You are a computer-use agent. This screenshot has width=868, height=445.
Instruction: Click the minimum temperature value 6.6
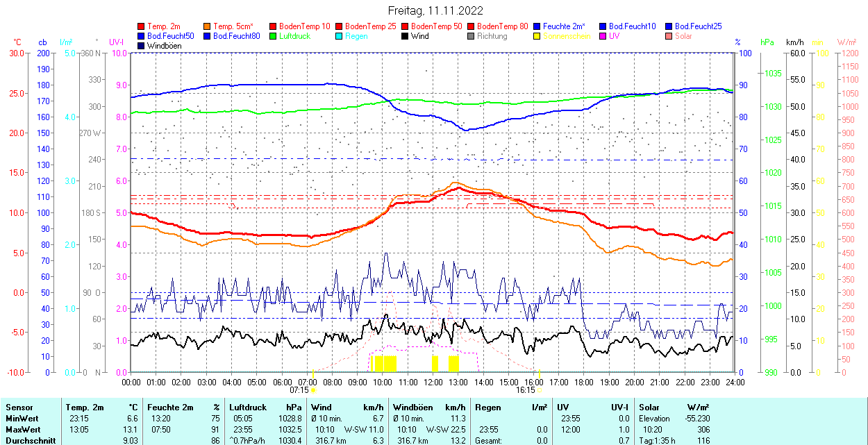131,419
